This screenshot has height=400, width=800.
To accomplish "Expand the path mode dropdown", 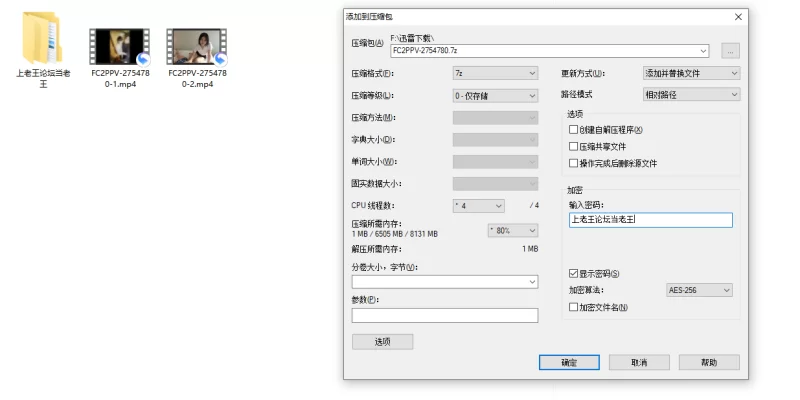I will point(691,95).
